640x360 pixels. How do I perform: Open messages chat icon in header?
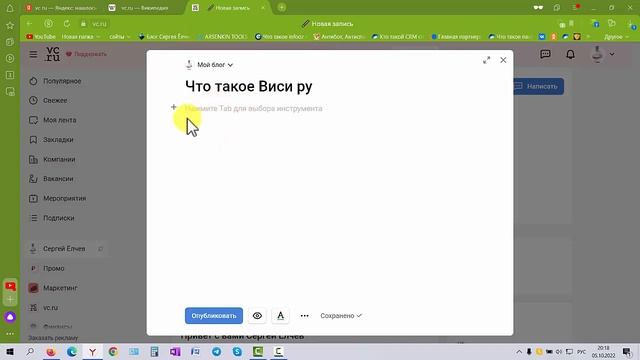(545, 54)
